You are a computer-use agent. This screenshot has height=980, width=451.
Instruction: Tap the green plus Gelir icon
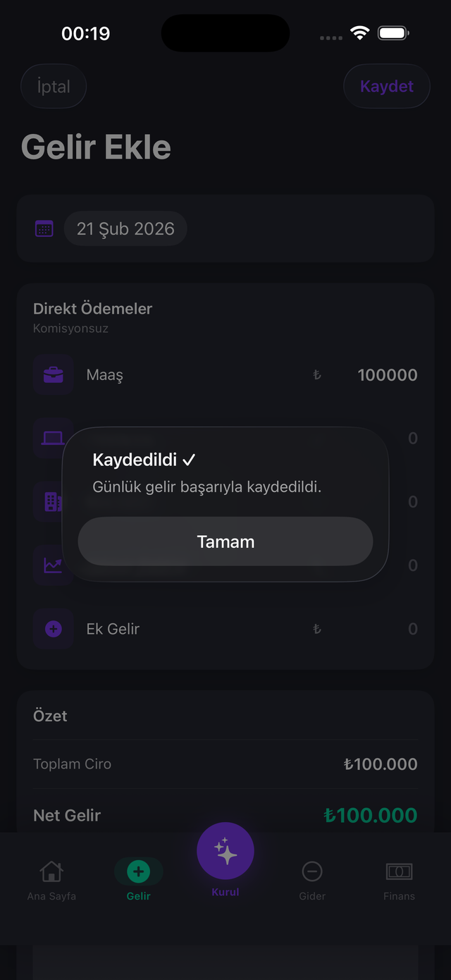pos(139,871)
